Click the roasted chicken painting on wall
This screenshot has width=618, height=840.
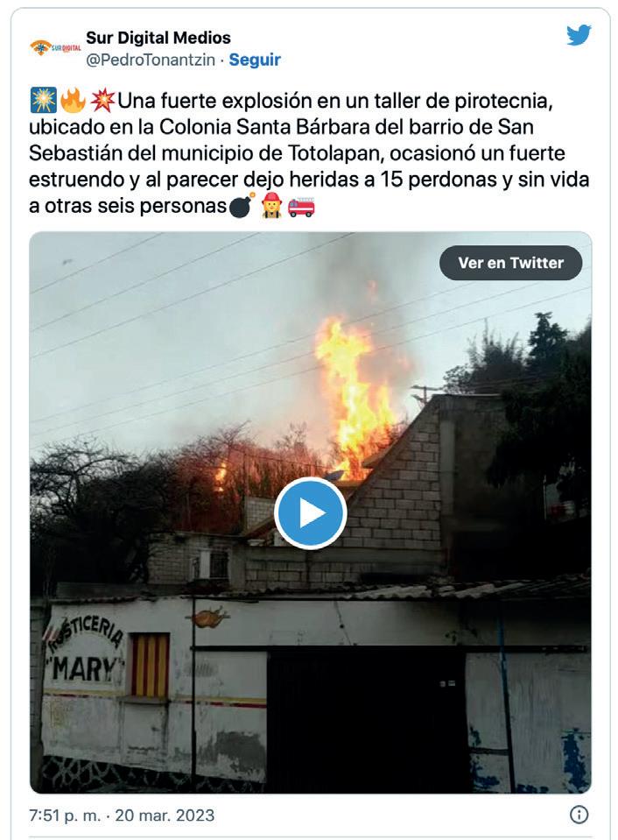(x=209, y=618)
